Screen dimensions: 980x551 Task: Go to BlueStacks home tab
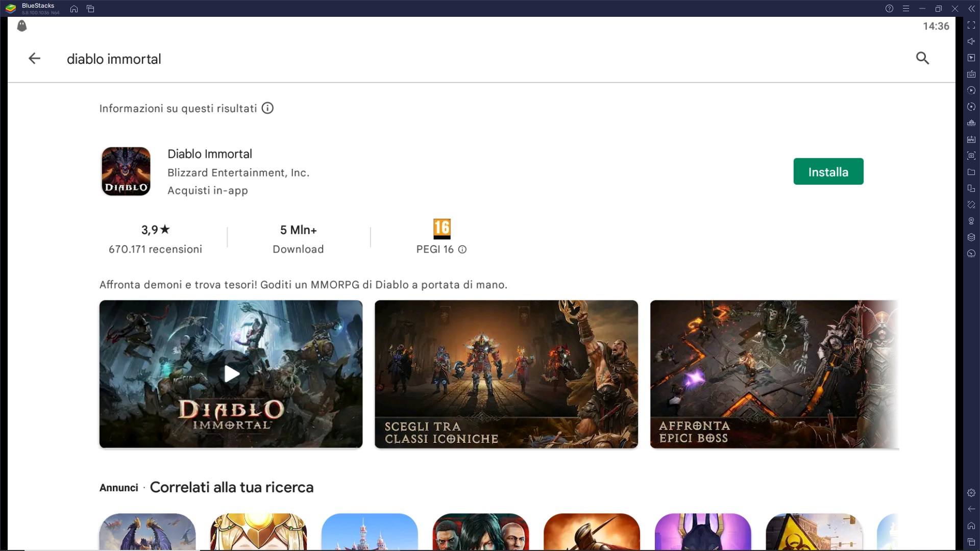click(x=74, y=9)
